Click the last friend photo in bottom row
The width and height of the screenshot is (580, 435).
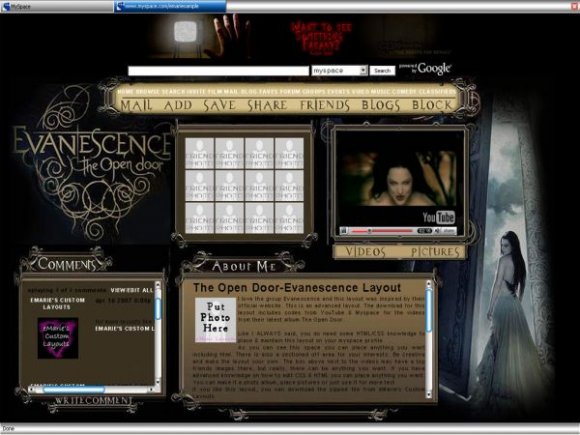289,218
